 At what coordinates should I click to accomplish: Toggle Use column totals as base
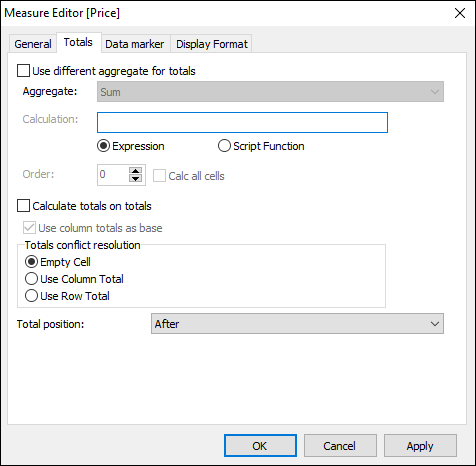pyautogui.click(x=29, y=228)
